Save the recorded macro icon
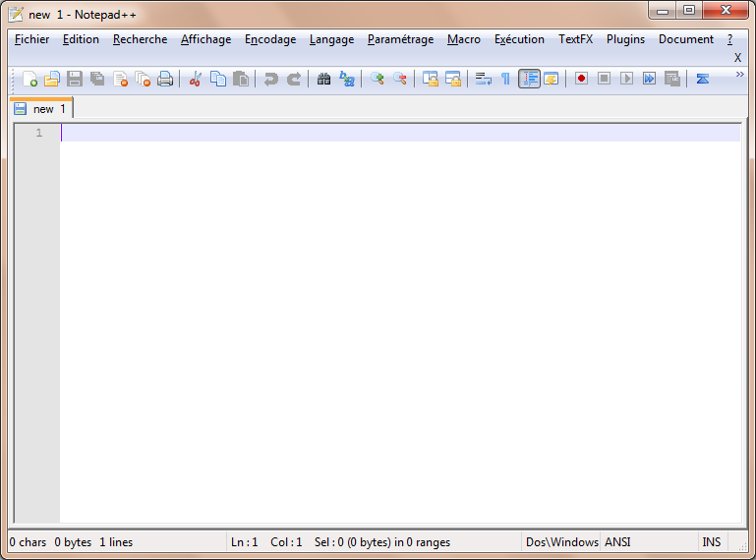 tap(672, 79)
